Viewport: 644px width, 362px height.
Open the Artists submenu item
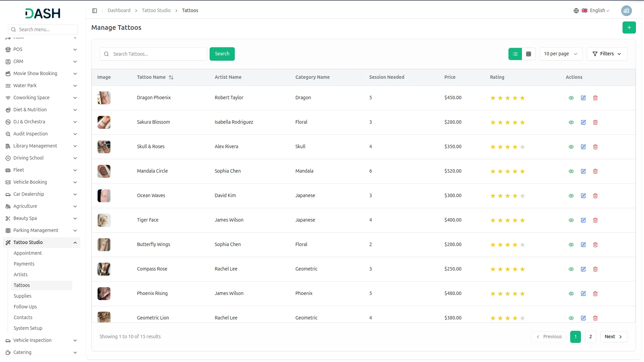[21, 275]
